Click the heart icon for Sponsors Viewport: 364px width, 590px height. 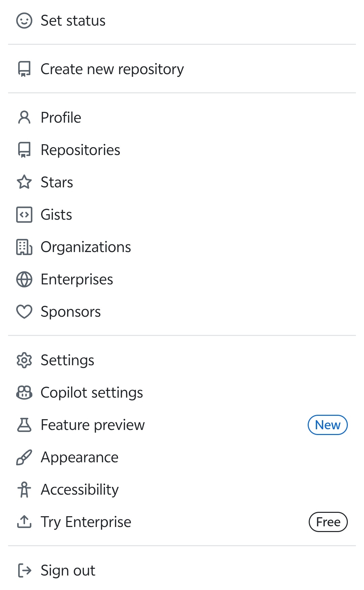(x=24, y=312)
